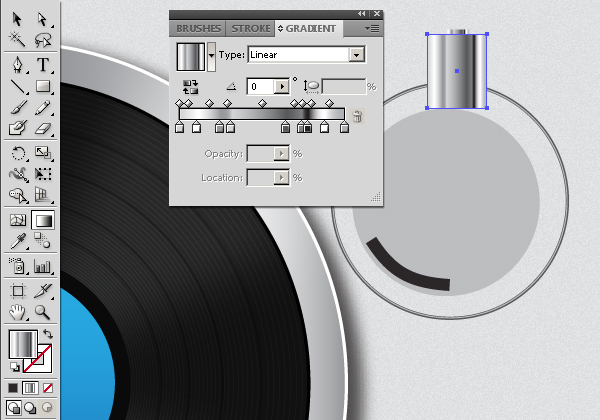Open the Opacity value dropdown arrow
This screenshot has height=420, width=600.
[281, 154]
